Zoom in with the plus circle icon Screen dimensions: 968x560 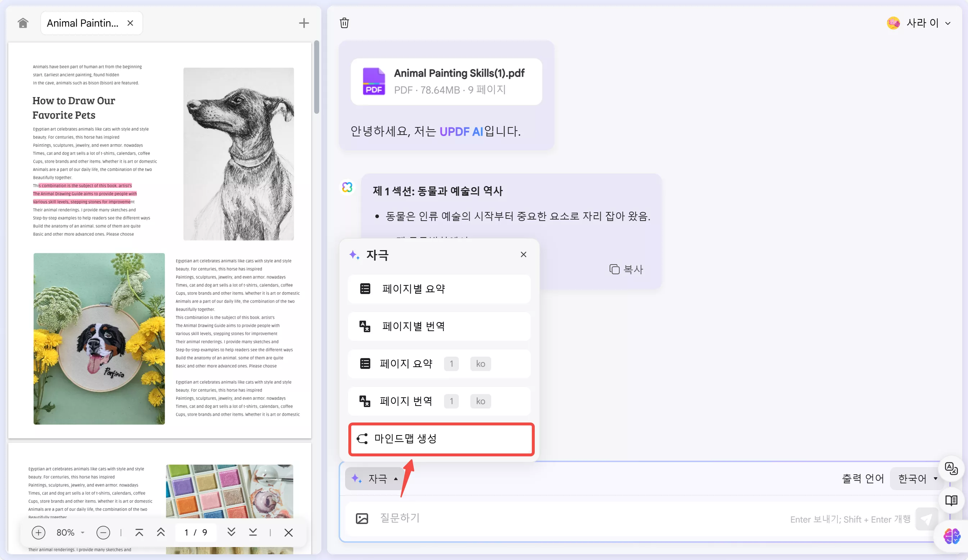coord(39,532)
